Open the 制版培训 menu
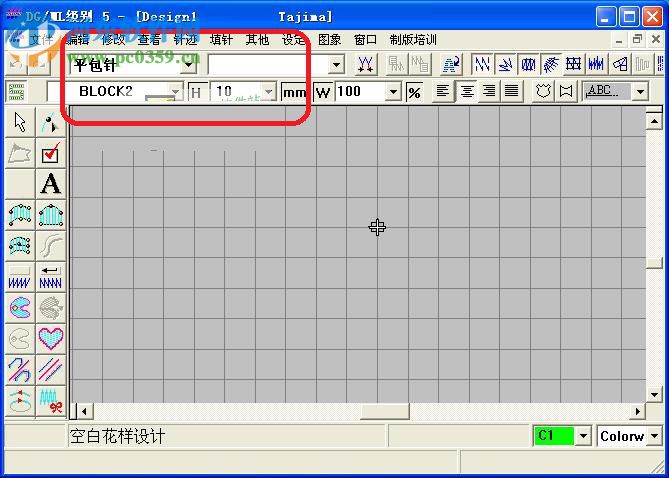669x478 pixels. click(413, 39)
